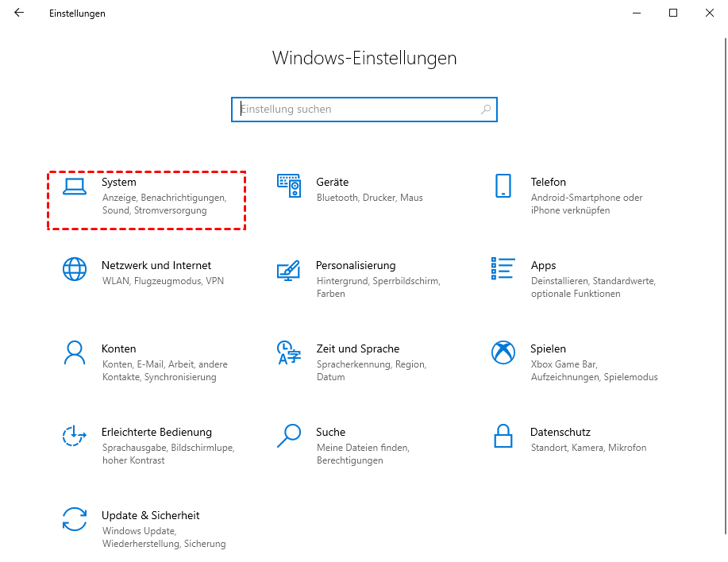Open 'Zeit und Sprache' title
728x562 pixels.
[358, 349]
